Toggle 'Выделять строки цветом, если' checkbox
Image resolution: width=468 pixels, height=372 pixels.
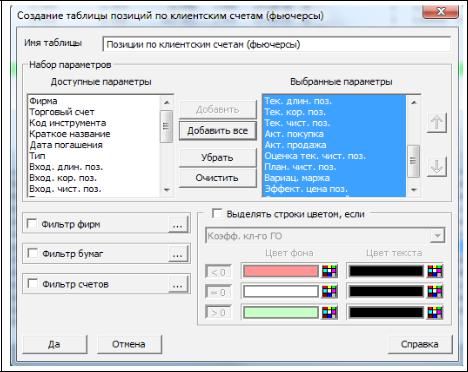click(217, 213)
